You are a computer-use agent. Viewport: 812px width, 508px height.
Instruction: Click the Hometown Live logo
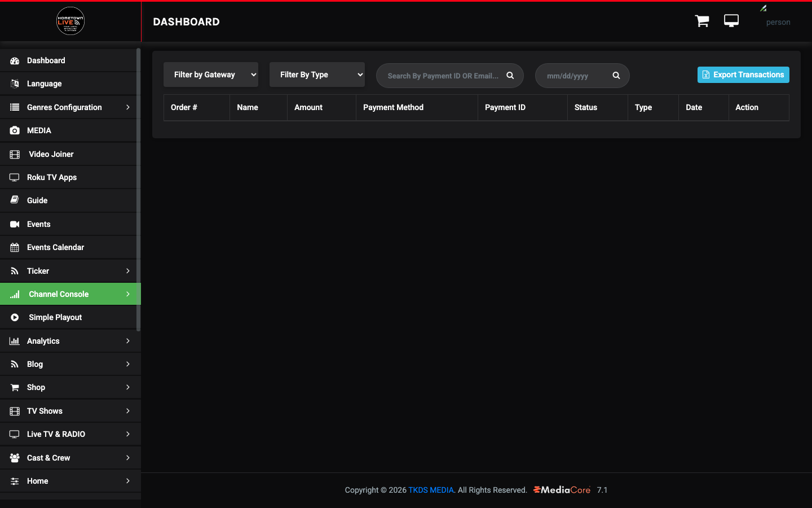pyautogui.click(x=70, y=21)
